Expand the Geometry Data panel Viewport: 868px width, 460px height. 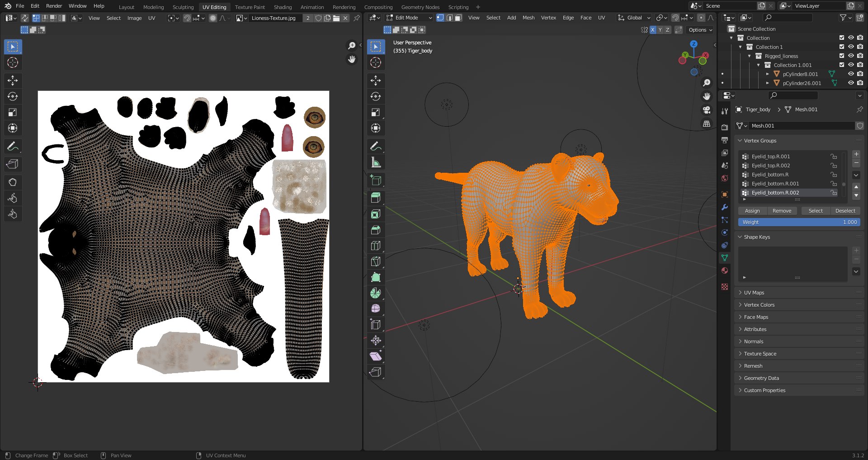(x=761, y=378)
